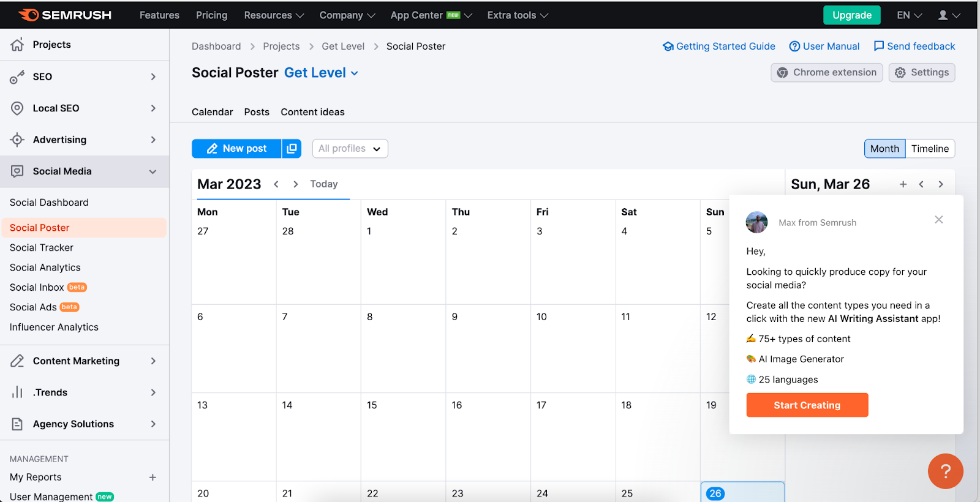Viewport: 980px width, 502px height.
Task: Switch to the Calendar tab
Action: tap(212, 112)
